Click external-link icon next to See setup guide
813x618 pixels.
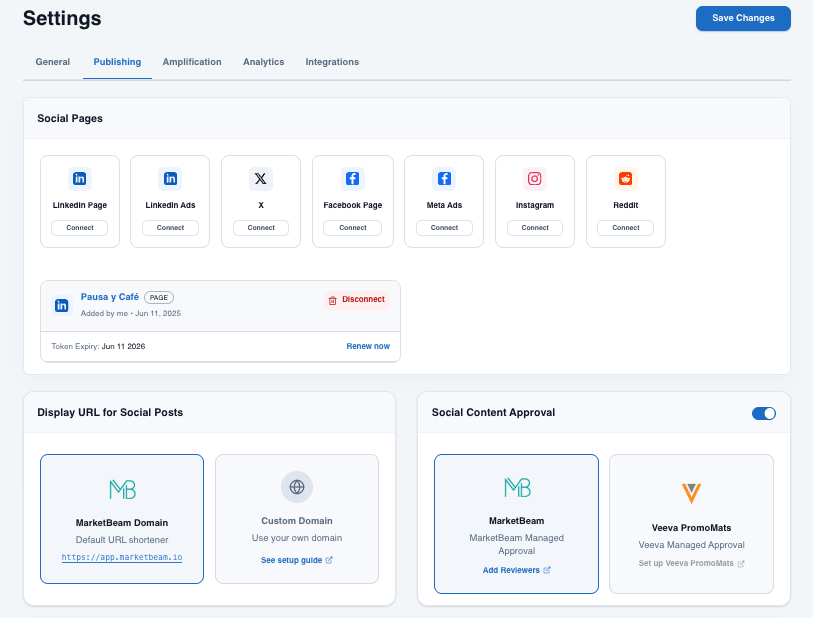click(x=329, y=560)
